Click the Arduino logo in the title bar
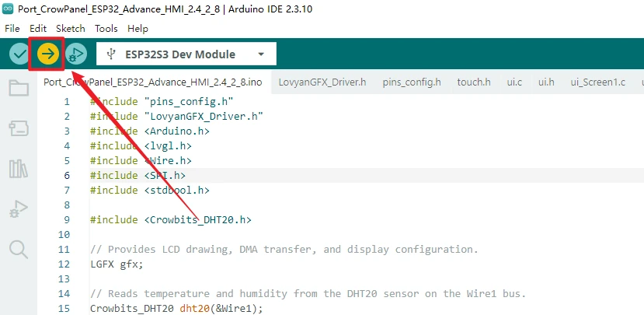This screenshot has height=315, width=644. [x=8, y=9]
